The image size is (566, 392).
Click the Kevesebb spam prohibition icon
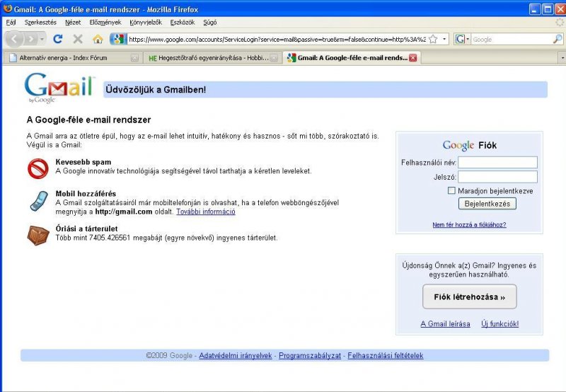tap(38, 168)
